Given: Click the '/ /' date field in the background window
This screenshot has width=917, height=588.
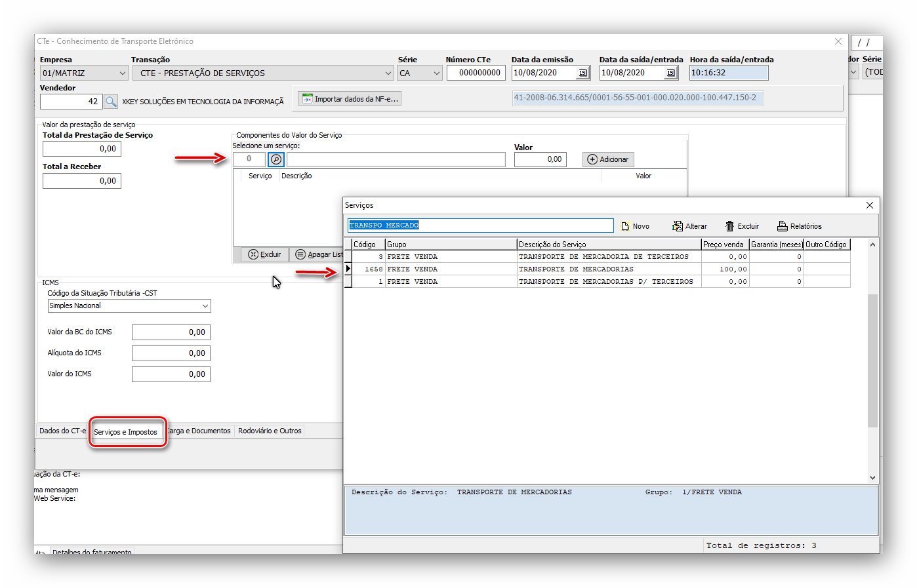Looking at the screenshot, I should [866, 43].
